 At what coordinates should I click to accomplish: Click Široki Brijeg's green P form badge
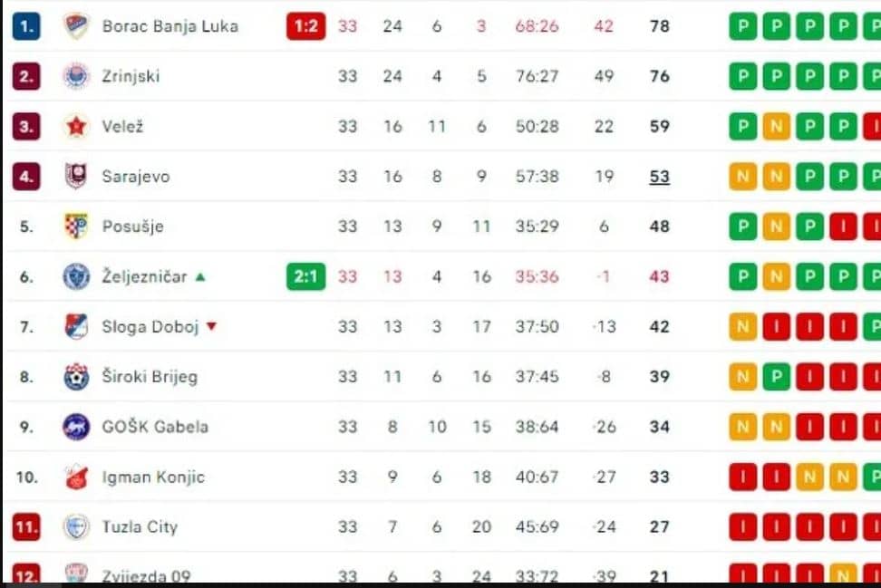(776, 376)
